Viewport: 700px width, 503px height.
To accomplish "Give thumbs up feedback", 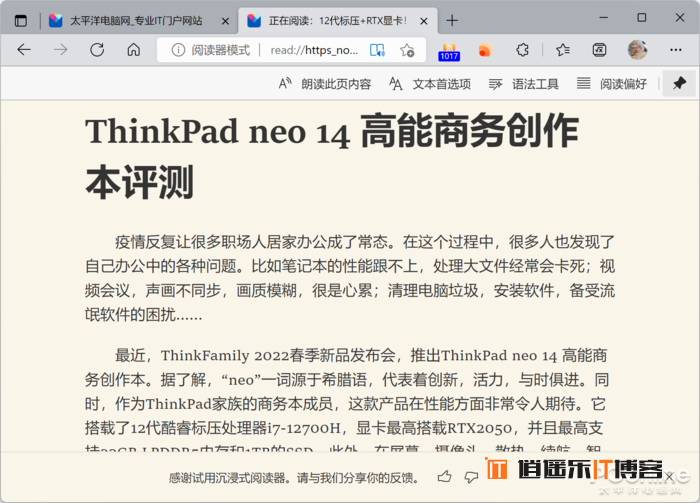I will click(x=444, y=477).
